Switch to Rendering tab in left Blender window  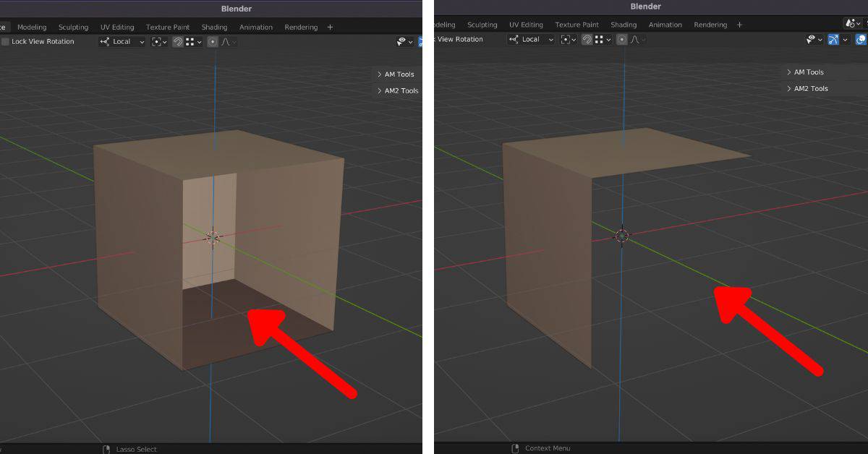click(301, 27)
